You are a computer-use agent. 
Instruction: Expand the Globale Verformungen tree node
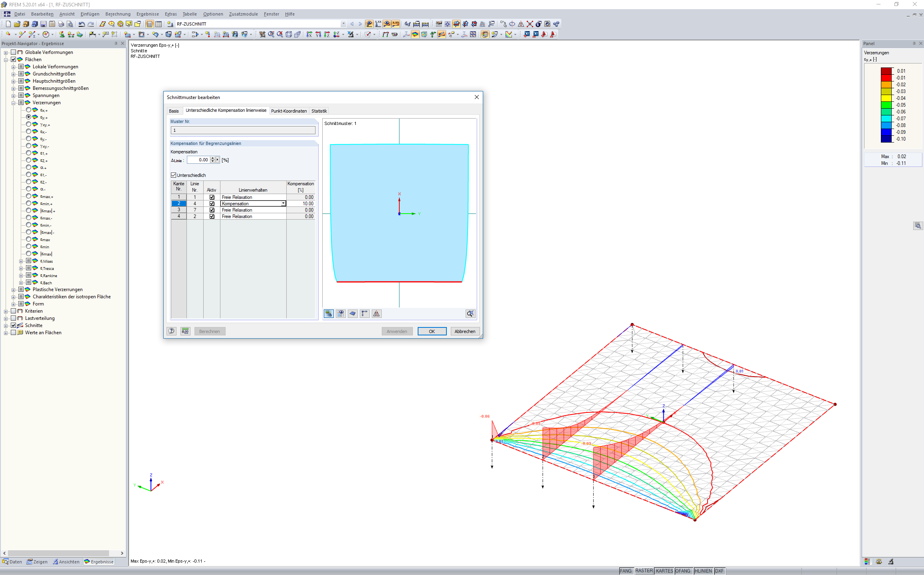point(6,52)
